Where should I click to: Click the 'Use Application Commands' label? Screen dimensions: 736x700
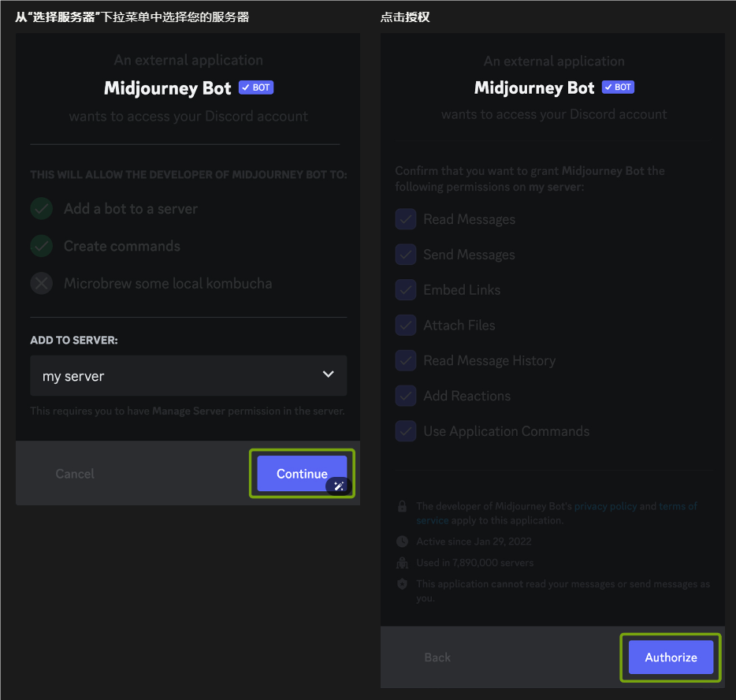507,431
